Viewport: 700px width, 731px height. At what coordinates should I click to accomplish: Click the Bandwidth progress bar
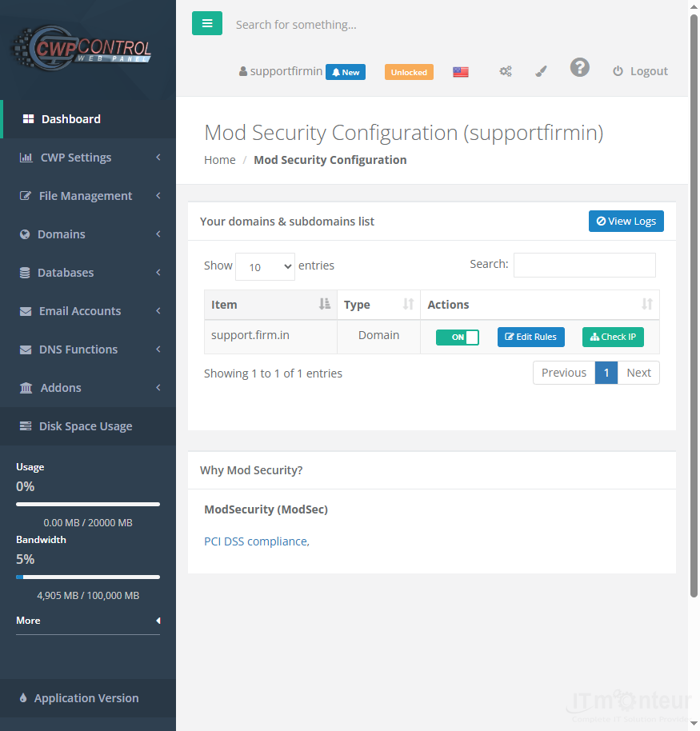point(88,577)
